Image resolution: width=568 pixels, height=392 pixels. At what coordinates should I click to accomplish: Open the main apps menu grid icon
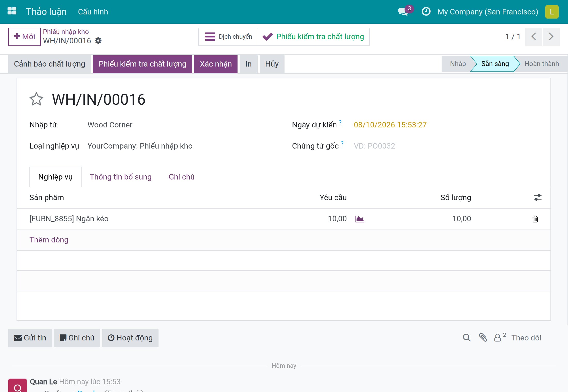[x=12, y=11]
